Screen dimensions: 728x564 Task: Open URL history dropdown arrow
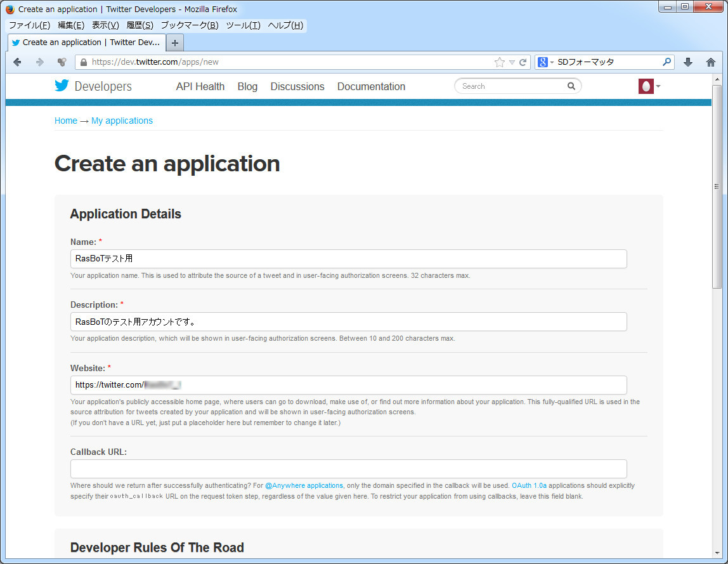pyautogui.click(x=512, y=62)
